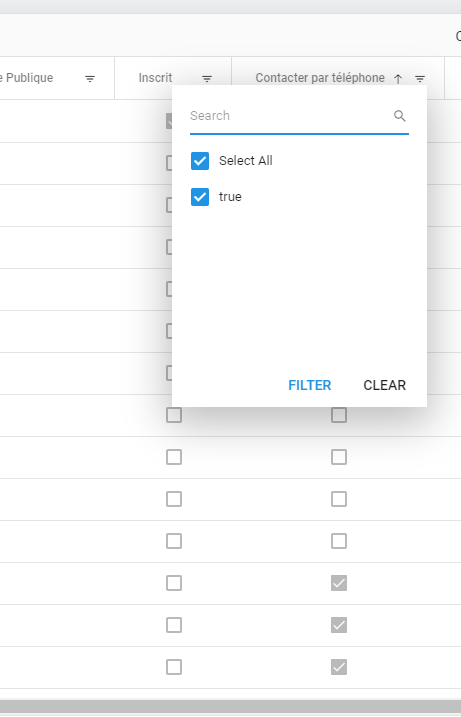Click the horizontal scrollbar at bottom
The width and height of the screenshot is (461, 717).
[230, 706]
